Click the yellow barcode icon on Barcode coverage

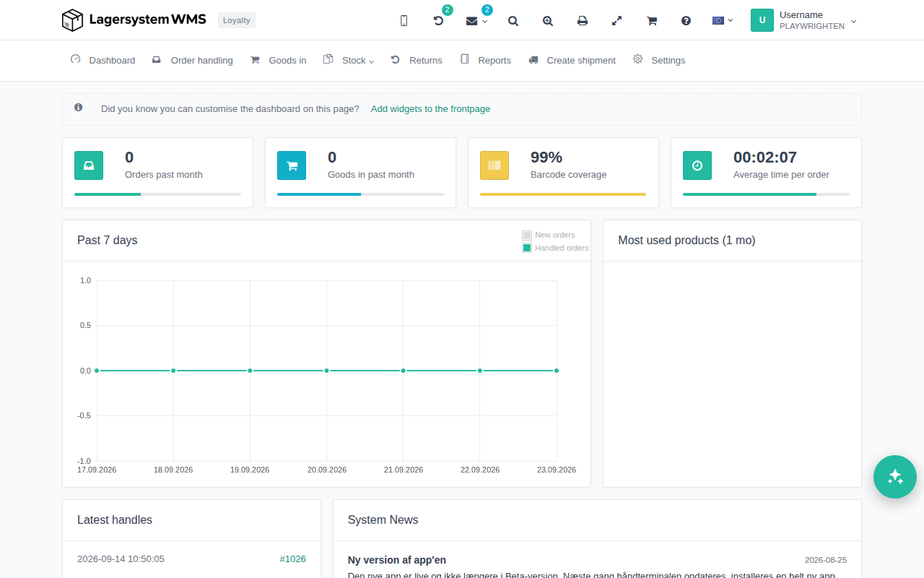coord(494,165)
